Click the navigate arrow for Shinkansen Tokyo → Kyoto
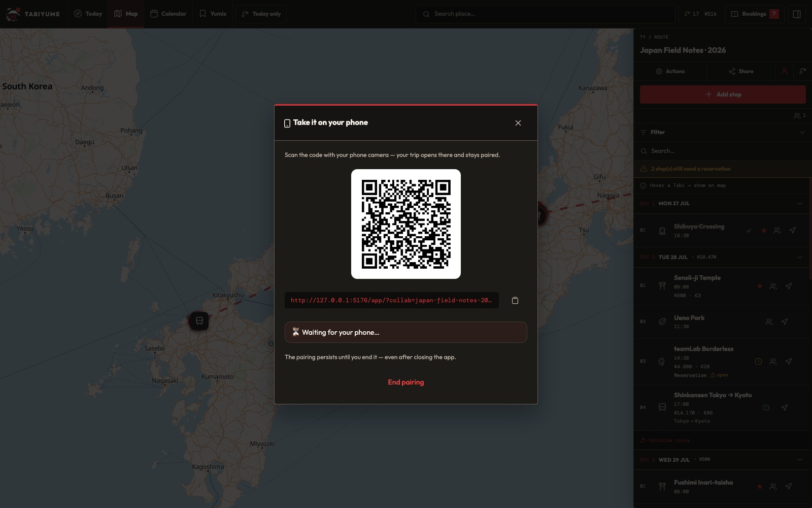Screen dimensions: 812x508 [x=785, y=407]
